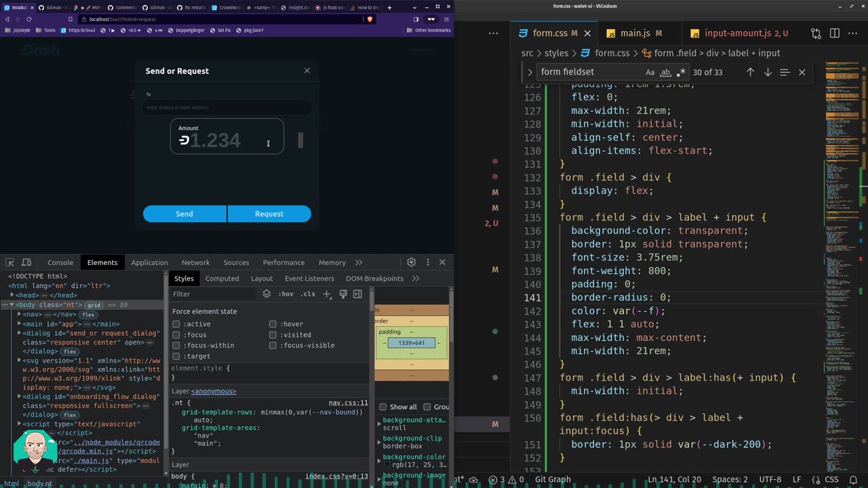Expand the nav element node
The height and width of the screenshot is (488, 868).
click(x=19, y=314)
